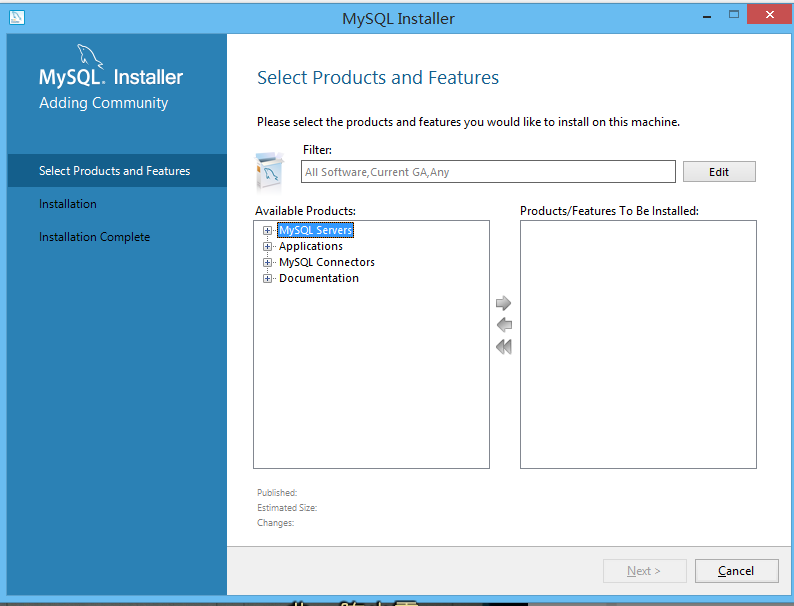This screenshot has width=794, height=606.
Task: Expand the Applications tree node
Action: pyautogui.click(x=267, y=247)
